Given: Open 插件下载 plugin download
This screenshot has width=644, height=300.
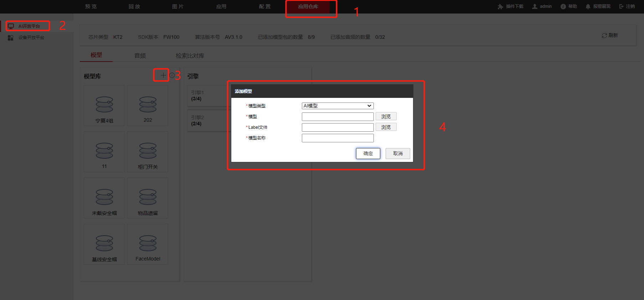Looking at the screenshot, I should click(x=510, y=6).
